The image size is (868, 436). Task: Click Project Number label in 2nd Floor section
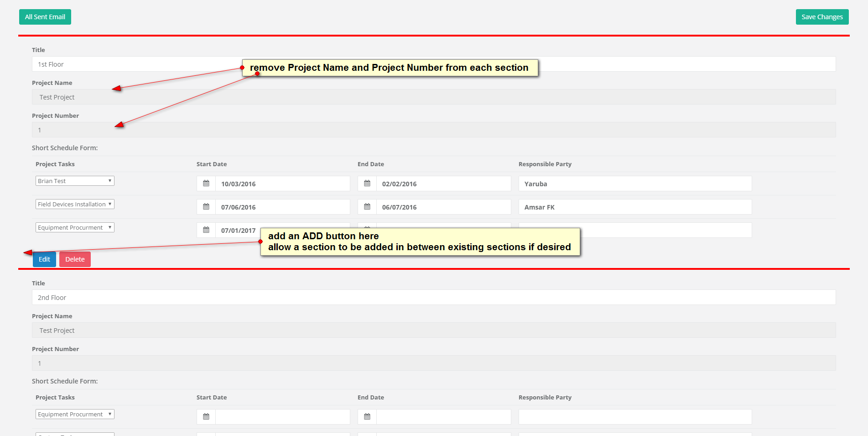[x=55, y=349]
